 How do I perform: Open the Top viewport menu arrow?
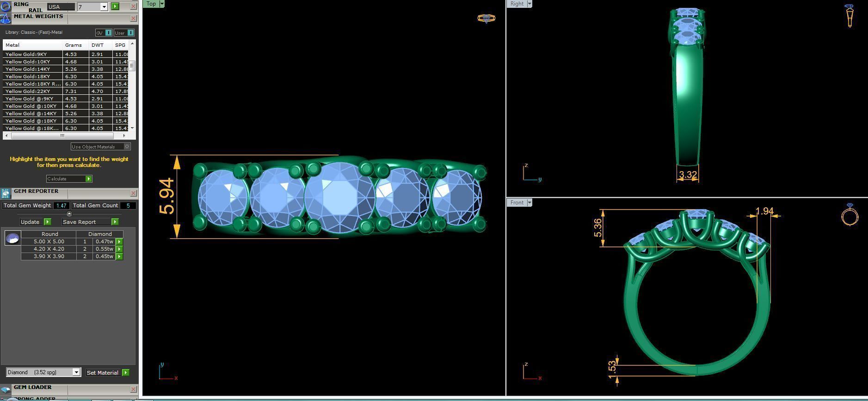(x=162, y=4)
